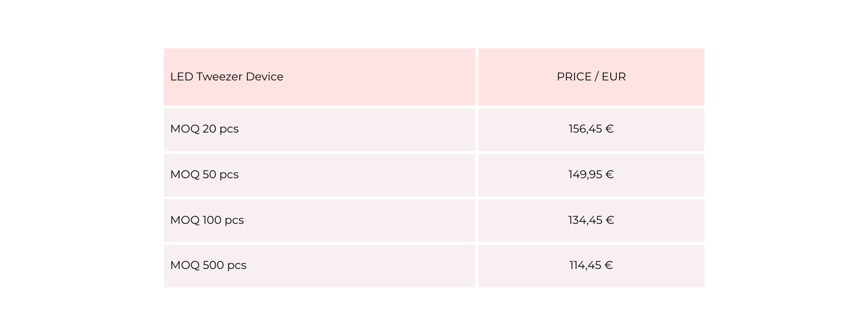Click the 134,45 € price value

click(591, 220)
